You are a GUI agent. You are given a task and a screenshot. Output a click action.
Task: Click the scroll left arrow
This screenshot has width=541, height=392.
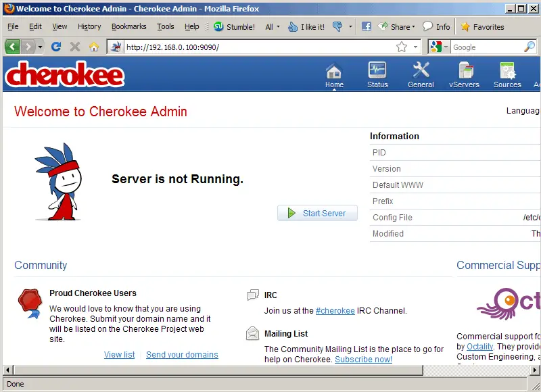tap(7, 370)
